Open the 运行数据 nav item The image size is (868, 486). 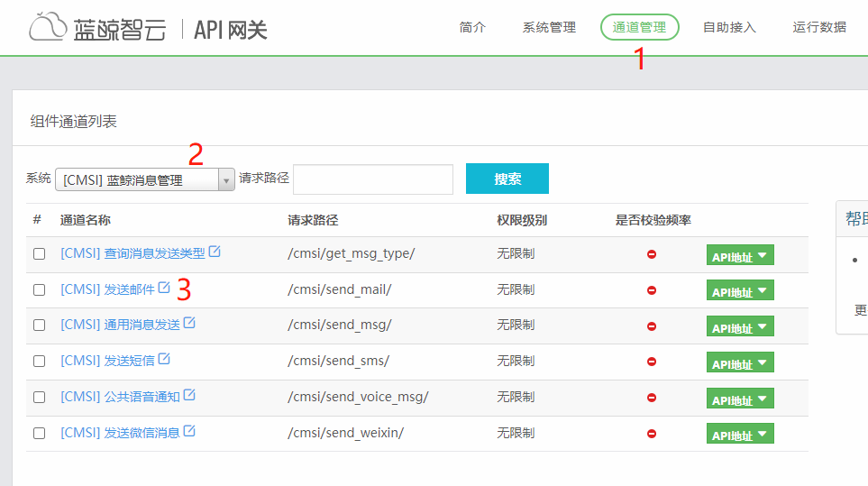coord(819,27)
